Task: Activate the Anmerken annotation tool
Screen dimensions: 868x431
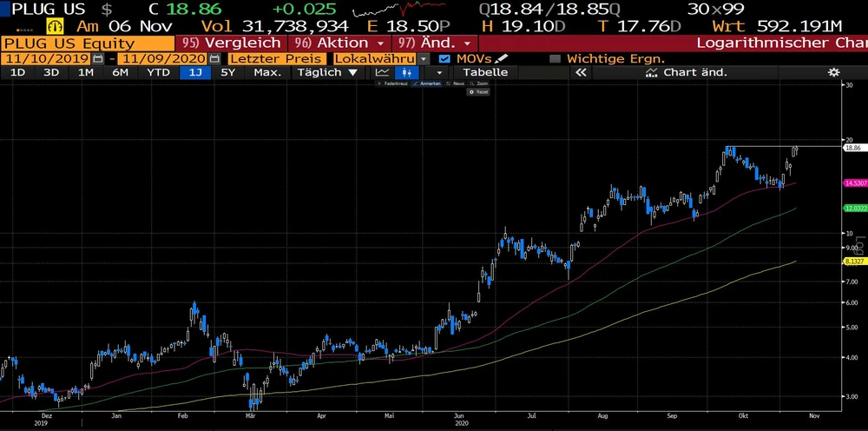Action: coord(427,83)
